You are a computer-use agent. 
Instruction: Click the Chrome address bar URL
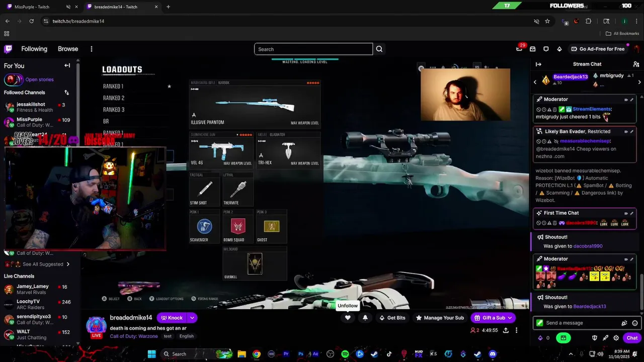pyautogui.click(x=78, y=21)
